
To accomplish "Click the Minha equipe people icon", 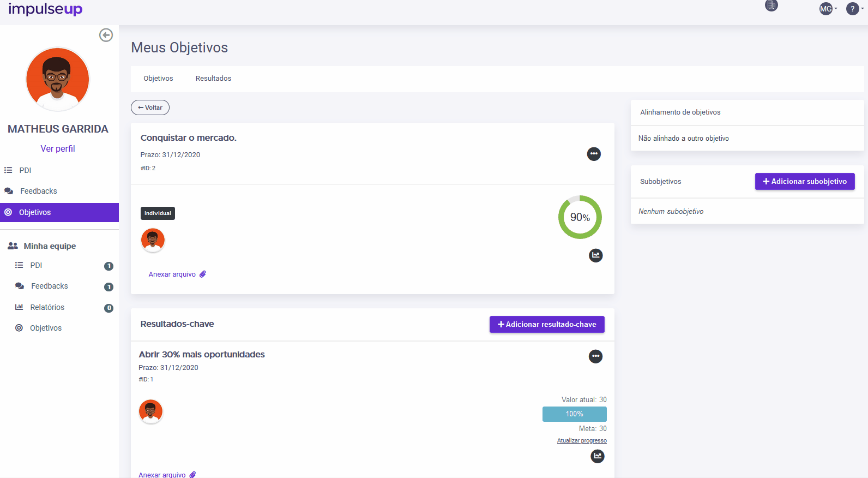I will pyautogui.click(x=13, y=246).
